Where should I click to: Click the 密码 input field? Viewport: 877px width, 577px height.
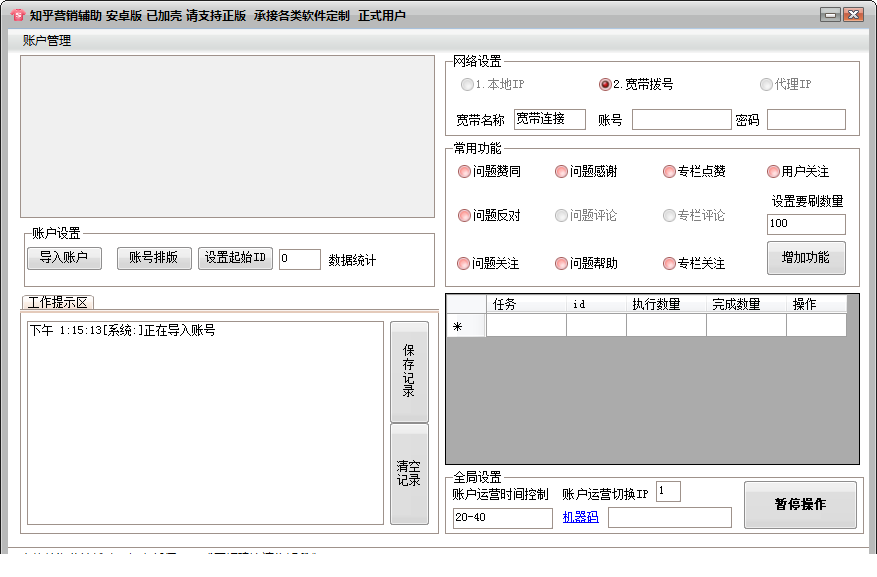pos(806,119)
